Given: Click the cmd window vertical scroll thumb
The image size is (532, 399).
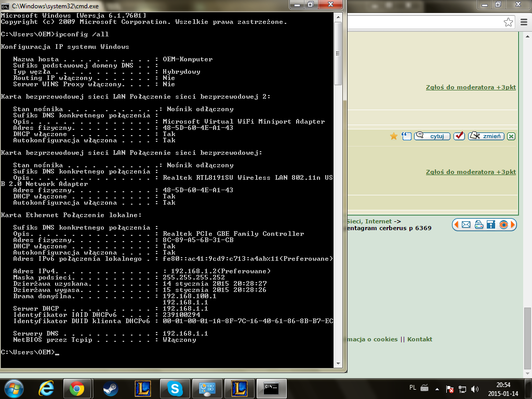Looking at the screenshot, I should (338, 54).
